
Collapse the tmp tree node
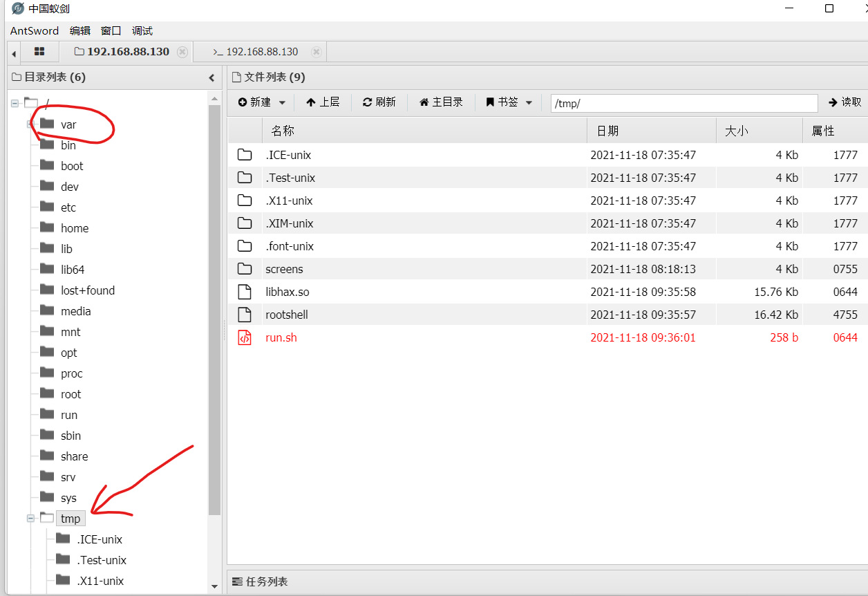[30, 518]
